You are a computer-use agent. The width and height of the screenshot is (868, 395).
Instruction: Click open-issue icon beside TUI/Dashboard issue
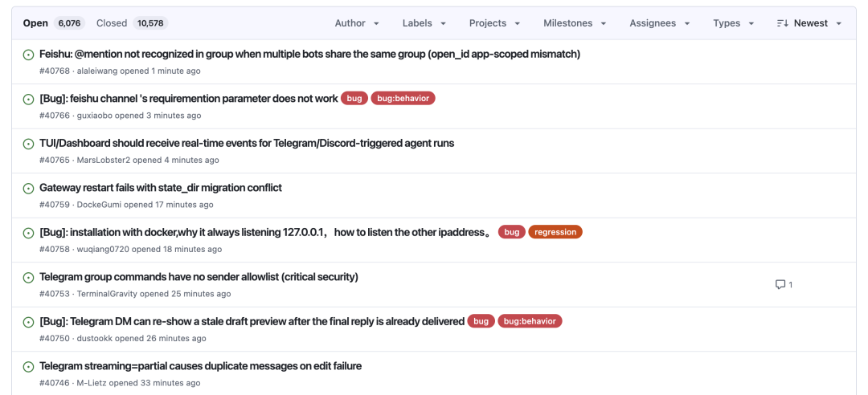[28, 144]
